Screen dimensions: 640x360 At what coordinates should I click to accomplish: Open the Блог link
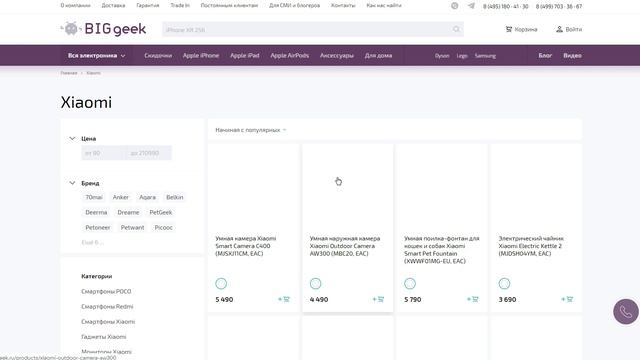(545, 56)
